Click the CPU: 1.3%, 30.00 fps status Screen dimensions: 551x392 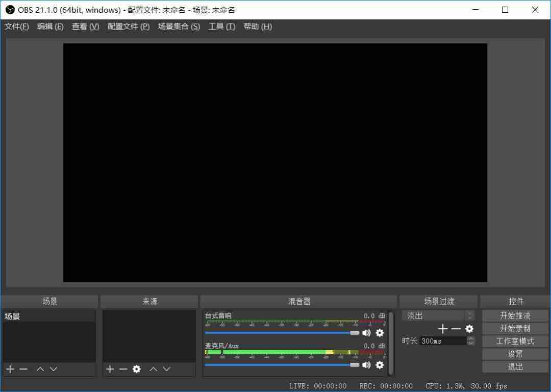466,386
